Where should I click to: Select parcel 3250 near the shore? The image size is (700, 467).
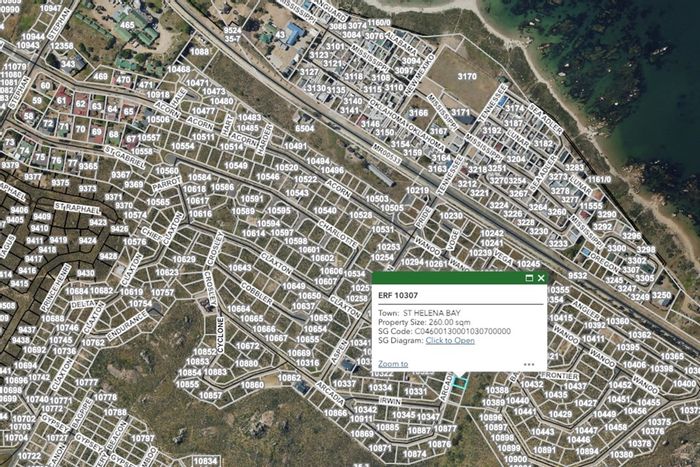pos(661,295)
